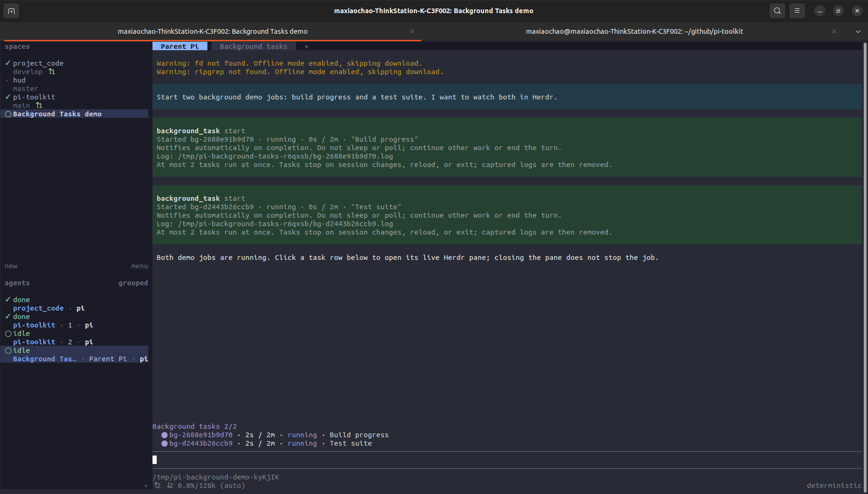The width and height of the screenshot is (868, 494).
Task: Click the deterministic status label
Action: point(834,486)
